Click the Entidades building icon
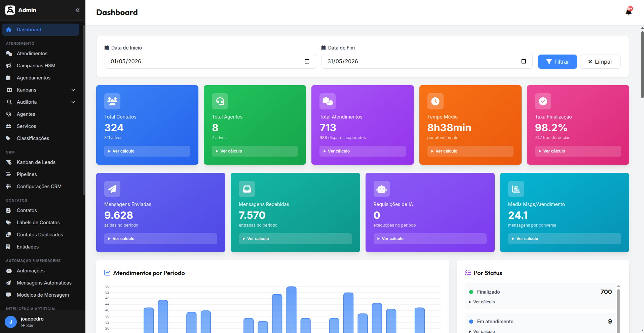The width and height of the screenshot is (644, 333). 8,247
